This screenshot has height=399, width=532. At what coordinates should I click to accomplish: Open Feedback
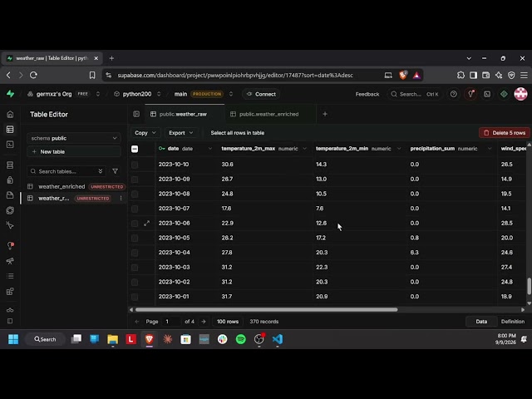(367, 94)
